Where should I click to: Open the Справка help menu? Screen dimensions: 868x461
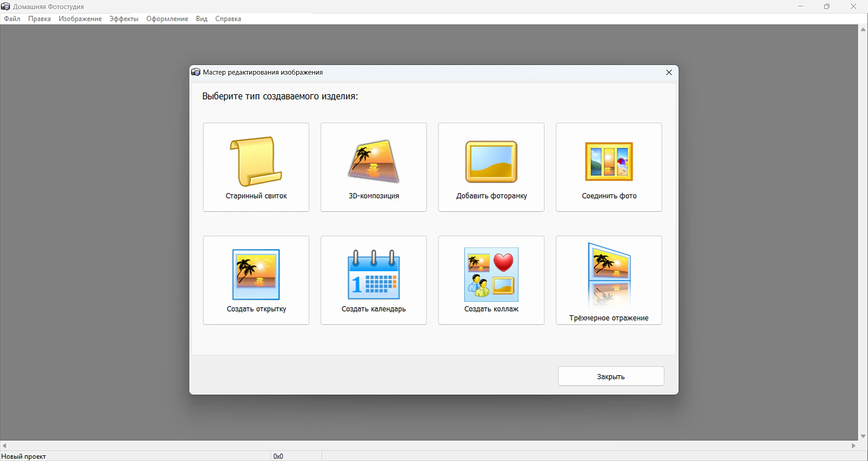[x=228, y=19]
